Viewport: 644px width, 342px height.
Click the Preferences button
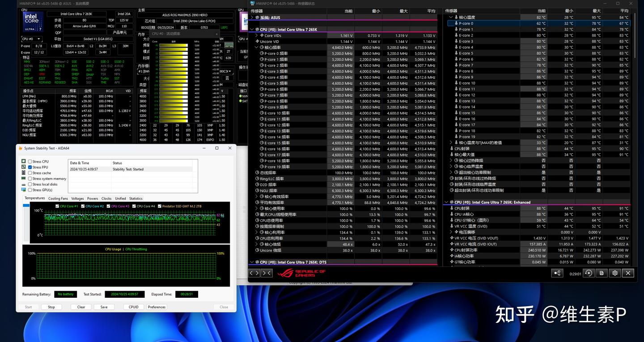157,307
